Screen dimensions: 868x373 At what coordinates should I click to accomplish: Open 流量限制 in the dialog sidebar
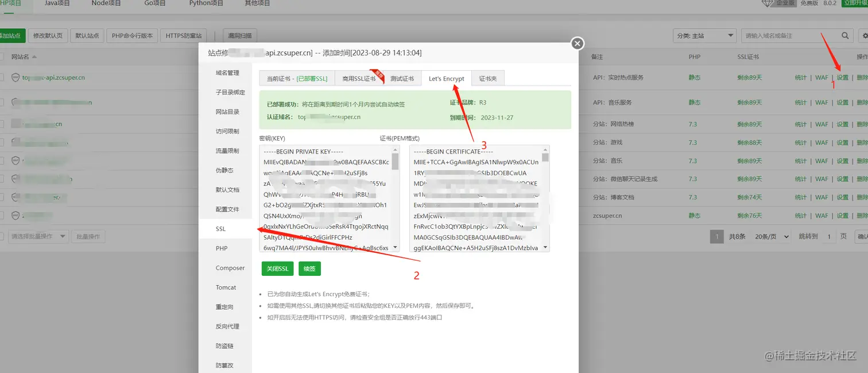click(x=225, y=151)
